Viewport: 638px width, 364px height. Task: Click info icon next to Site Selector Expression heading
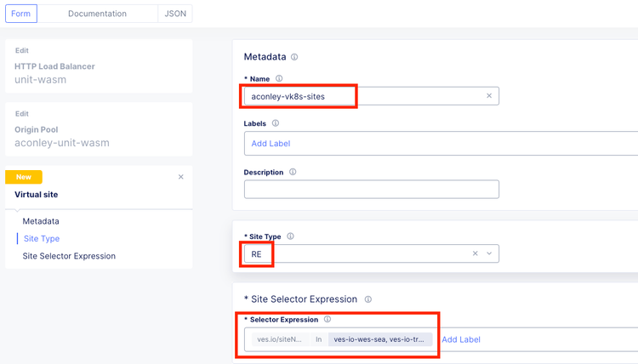click(x=367, y=299)
